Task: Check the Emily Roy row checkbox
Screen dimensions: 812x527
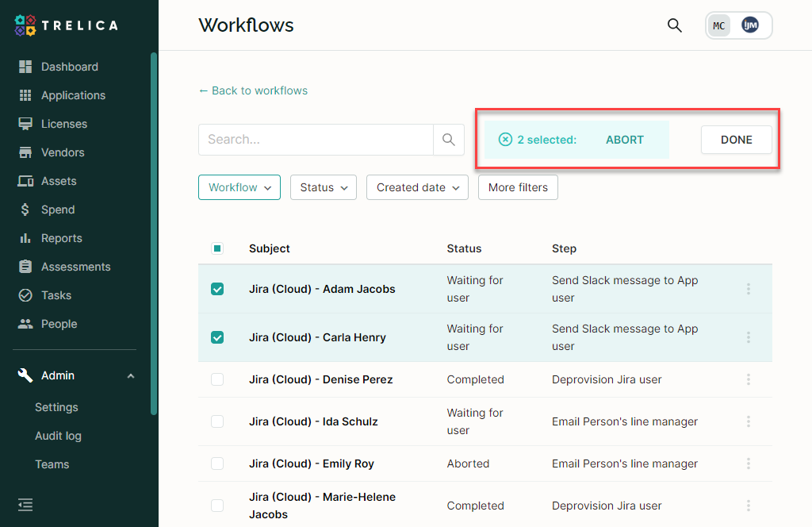Action: pos(217,464)
